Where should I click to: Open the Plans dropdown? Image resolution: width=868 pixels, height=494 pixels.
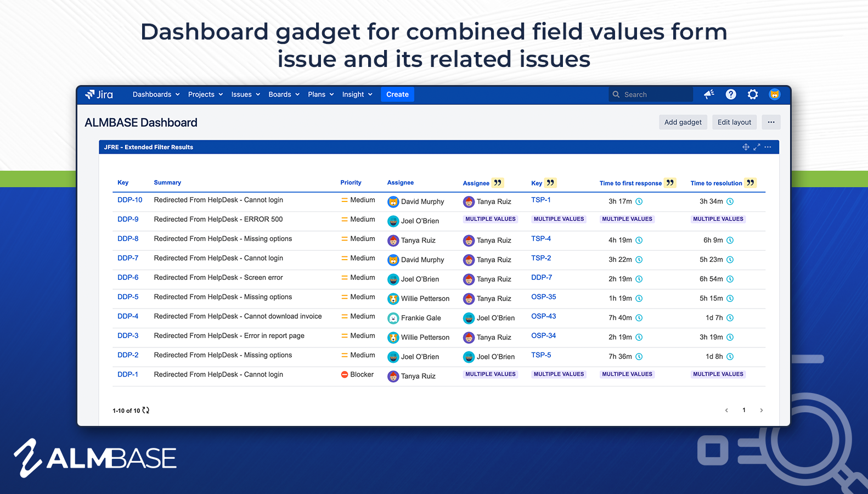point(321,94)
